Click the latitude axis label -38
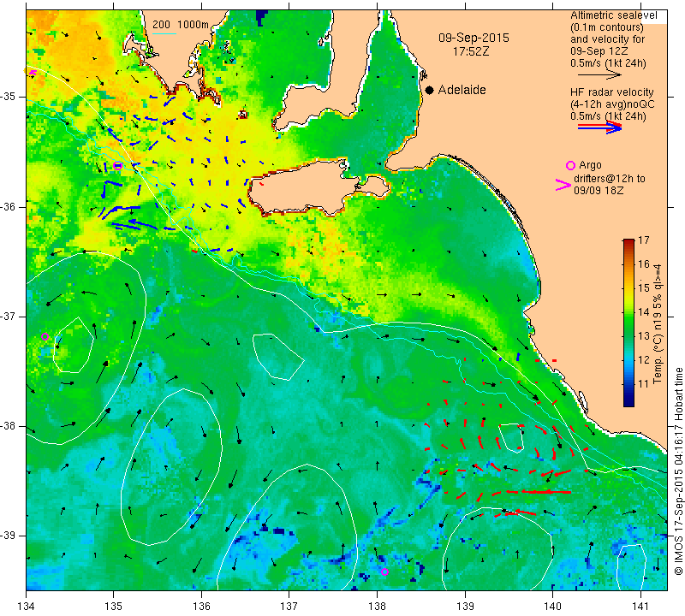The height and width of the screenshot is (616, 685). point(8,426)
